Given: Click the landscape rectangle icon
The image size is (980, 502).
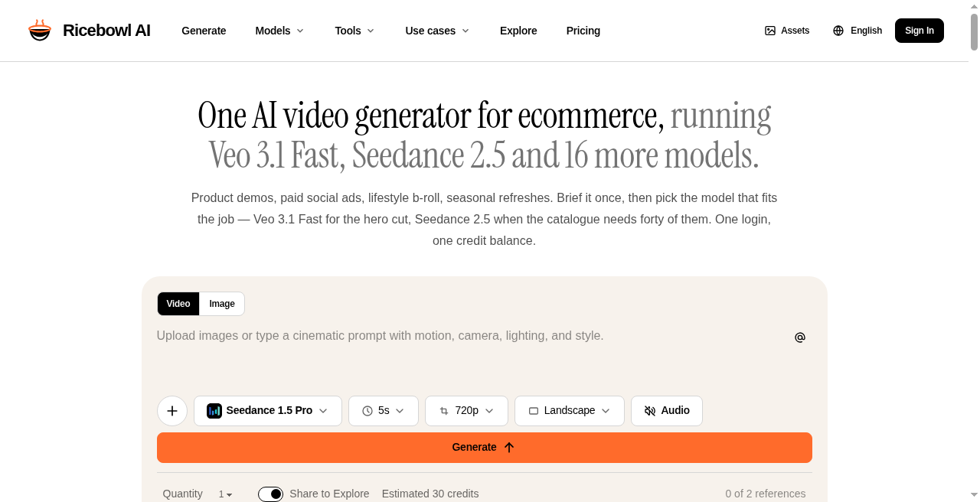Looking at the screenshot, I should [534, 411].
